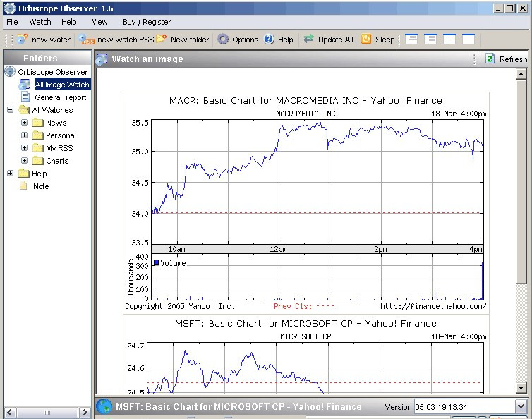The image size is (532, 419).
Task: Open the View menu
Action: pyautogui.click(x=99, y=22)
